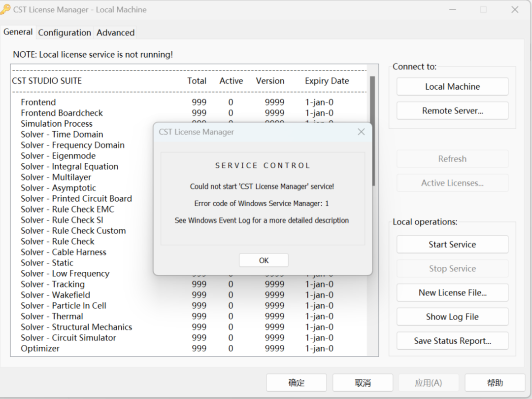Close the CST License Manager main window
This screenshot has width=532, height=399.
[515, 10]
